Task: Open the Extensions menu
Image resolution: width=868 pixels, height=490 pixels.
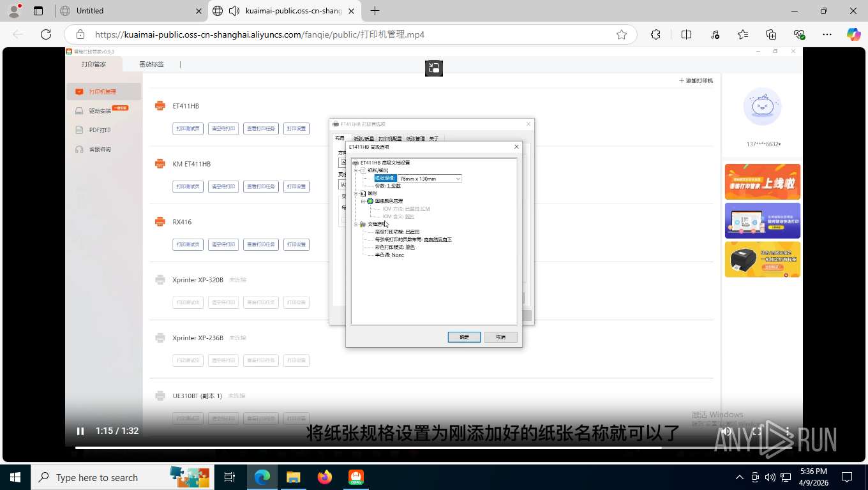Action: 655,34
